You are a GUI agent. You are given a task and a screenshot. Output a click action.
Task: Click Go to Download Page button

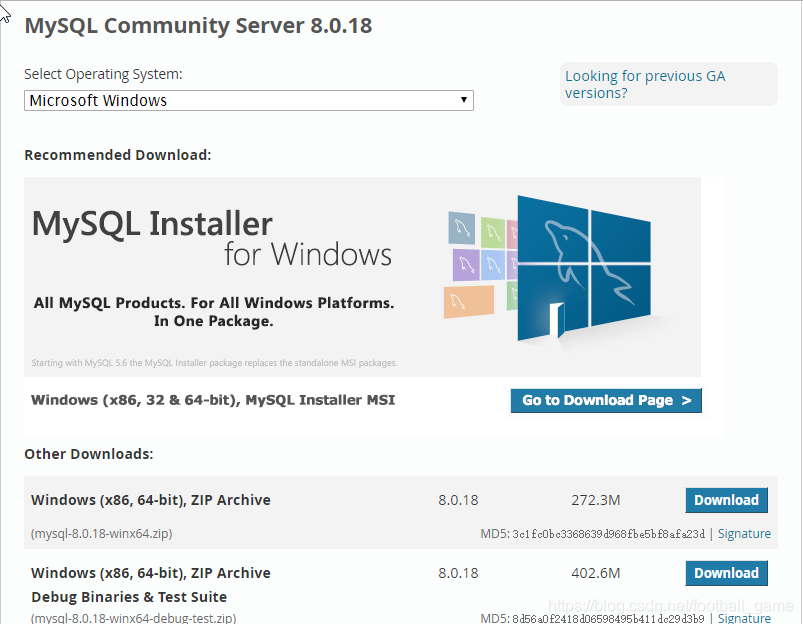click(x=606, y=400)
